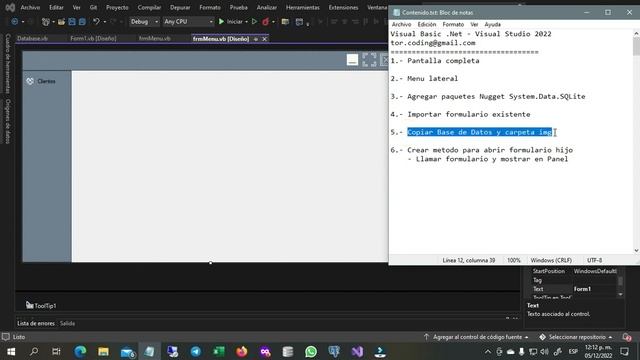Click the fullscreen expand icon on form designer
This screenshot has height=360, width=640.
(369, 60)
